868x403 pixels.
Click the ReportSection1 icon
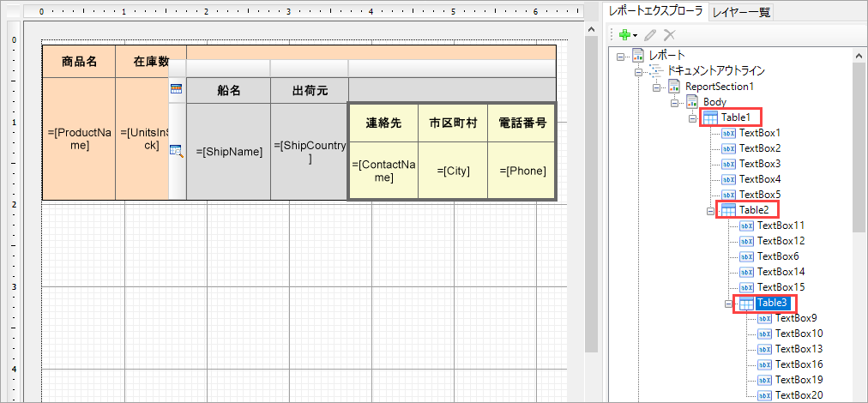[674, 86]
